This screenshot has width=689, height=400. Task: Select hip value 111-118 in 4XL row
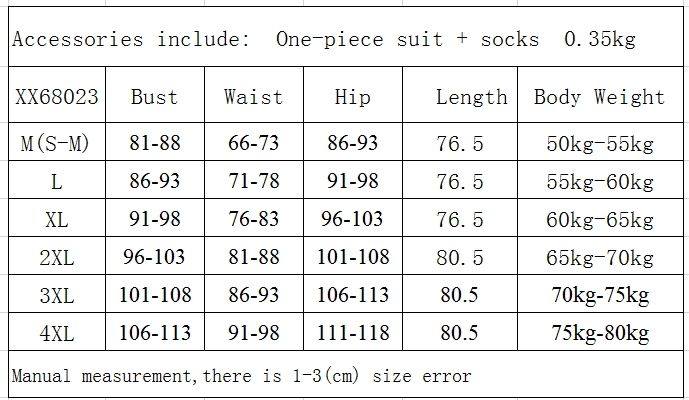[352, 332]
